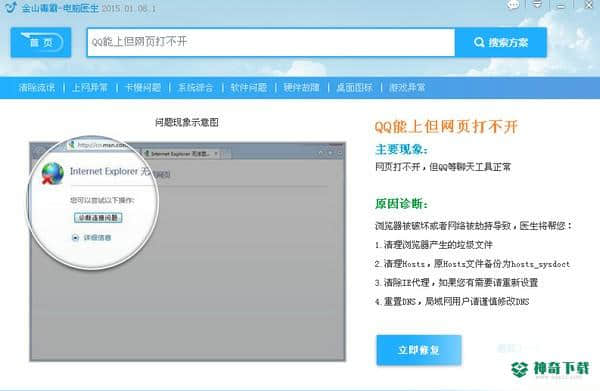This screenshot has height=391, width=600.
Task: Click the Kingsoft bird logo in title bar
Action: coord(10,7)
